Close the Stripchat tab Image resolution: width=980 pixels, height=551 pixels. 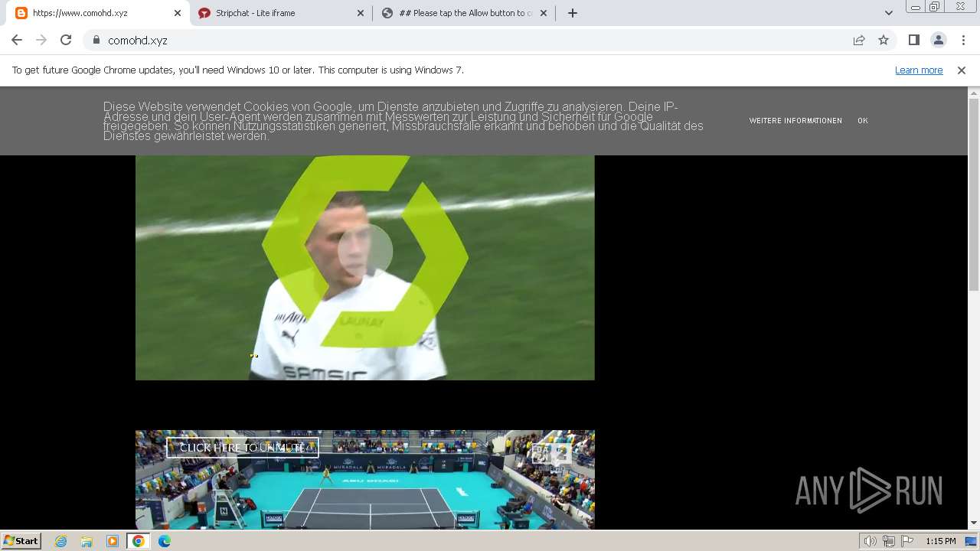361,13
